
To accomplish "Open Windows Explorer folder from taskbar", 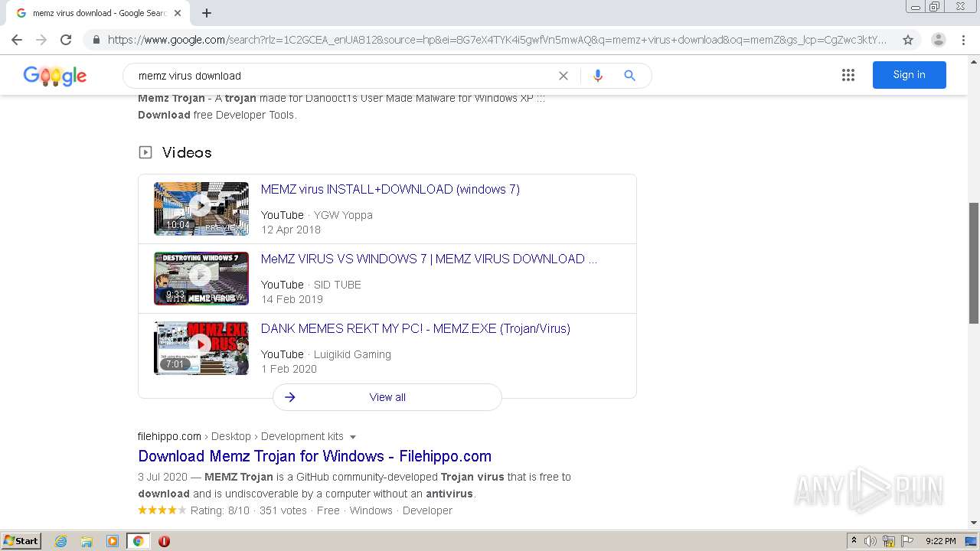I will (x=87, y=541).
